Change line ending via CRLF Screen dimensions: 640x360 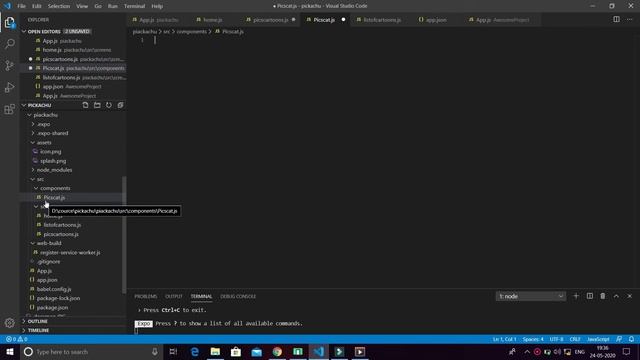(x=575, y=339)
